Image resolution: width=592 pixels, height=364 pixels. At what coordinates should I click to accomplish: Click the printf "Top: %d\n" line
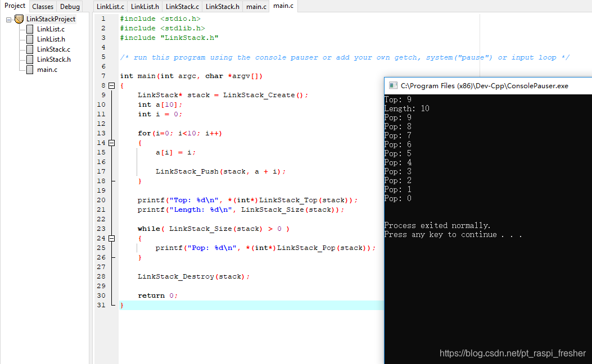(x=247, y=201)
